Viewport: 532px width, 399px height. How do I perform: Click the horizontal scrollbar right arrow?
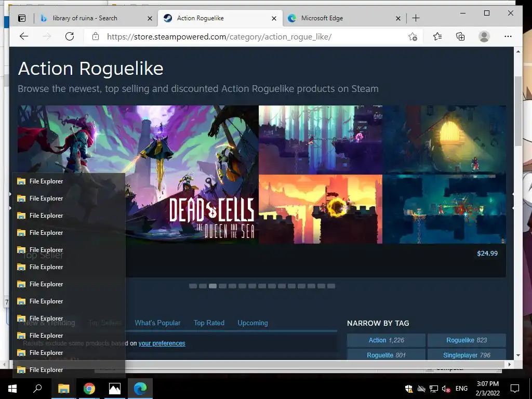[x=510, y=364]
